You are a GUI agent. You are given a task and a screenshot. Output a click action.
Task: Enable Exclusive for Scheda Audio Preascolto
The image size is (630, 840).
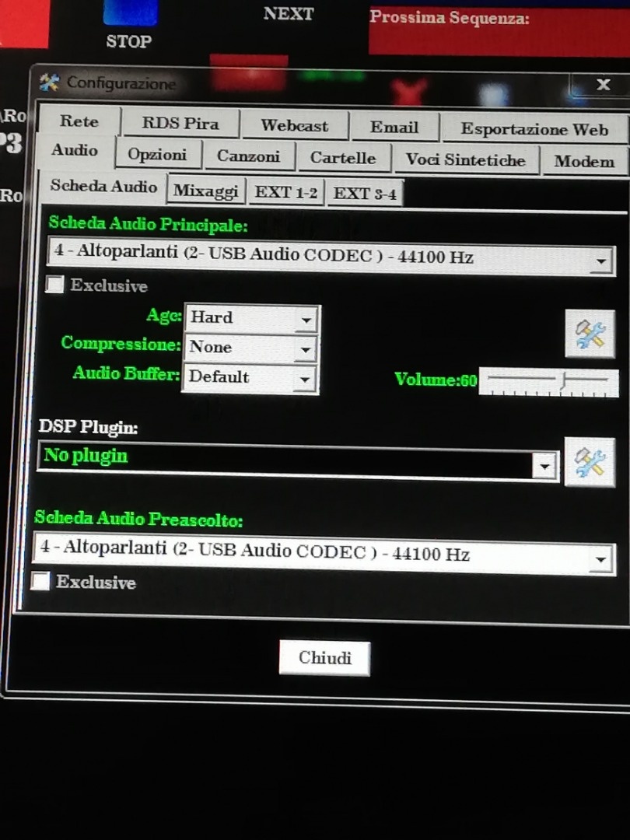point(40,582)
